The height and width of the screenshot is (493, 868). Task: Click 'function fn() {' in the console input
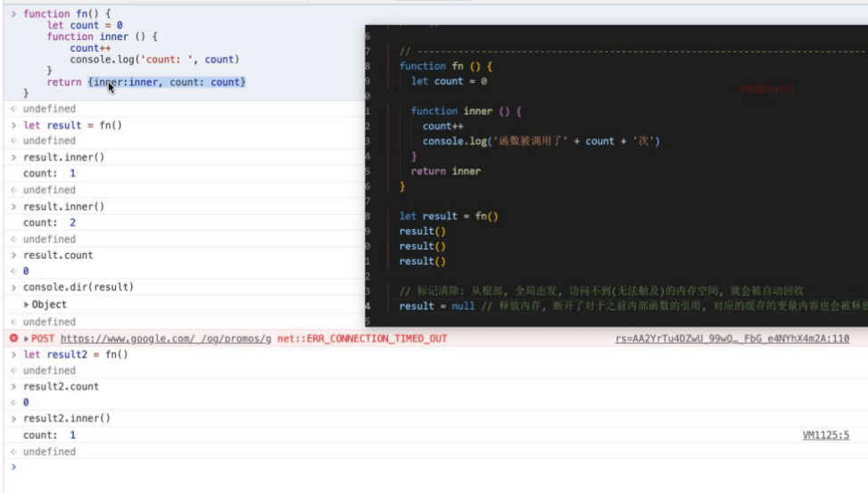[x=67, y=14]
